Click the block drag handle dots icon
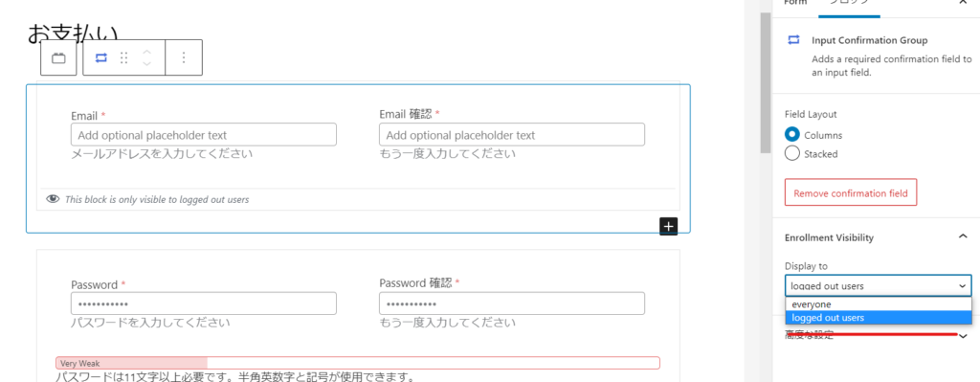 pyautogui.click(x=123, y=57)
